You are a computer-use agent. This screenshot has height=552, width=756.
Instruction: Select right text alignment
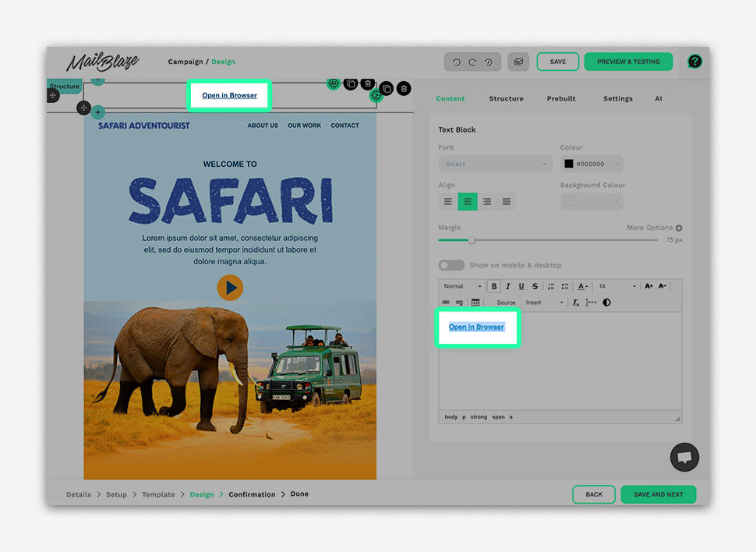[487, 202]
